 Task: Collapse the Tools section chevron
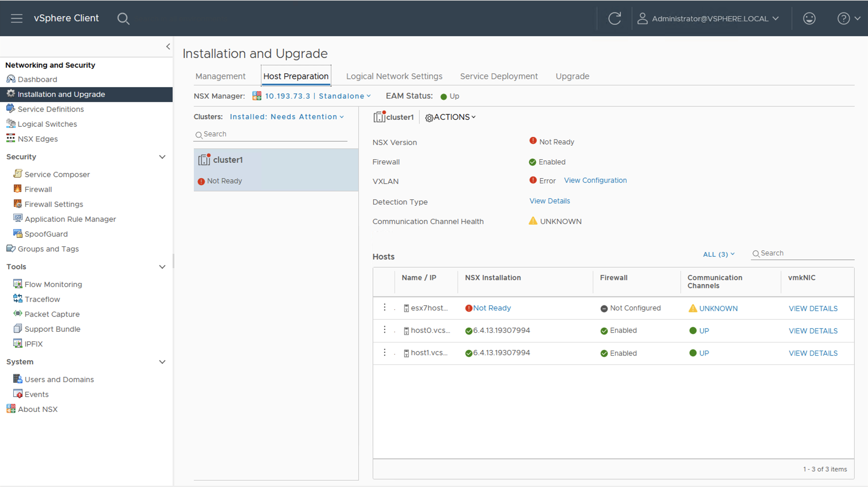pyautogui.click(x=162, y=266)
